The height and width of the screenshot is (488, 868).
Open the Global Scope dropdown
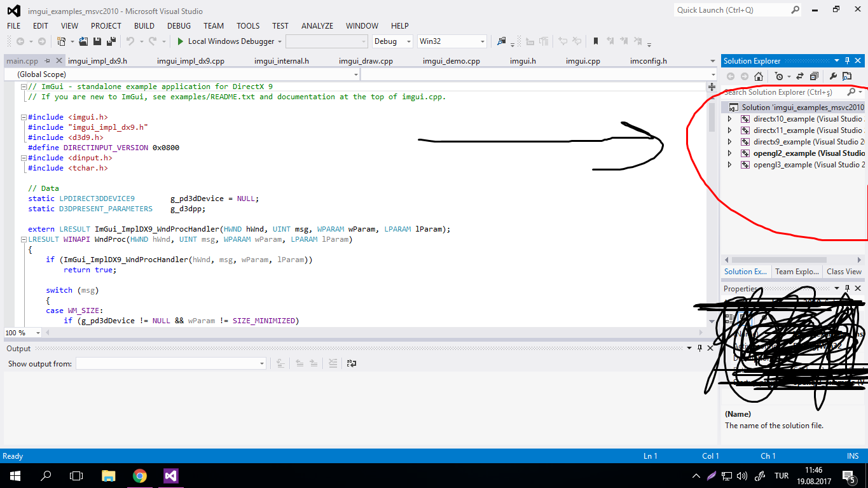click(x=182, y=74)
